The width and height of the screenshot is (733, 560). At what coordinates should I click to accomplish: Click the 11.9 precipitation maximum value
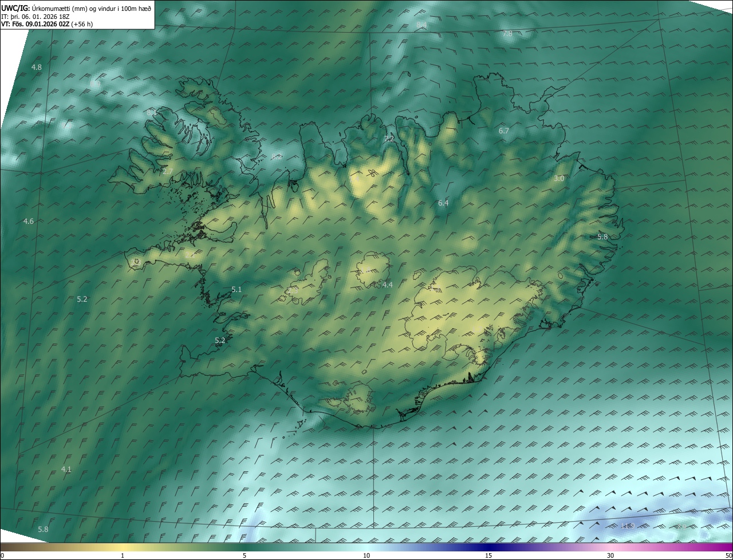pyautogui.click(x=628, y=526)
